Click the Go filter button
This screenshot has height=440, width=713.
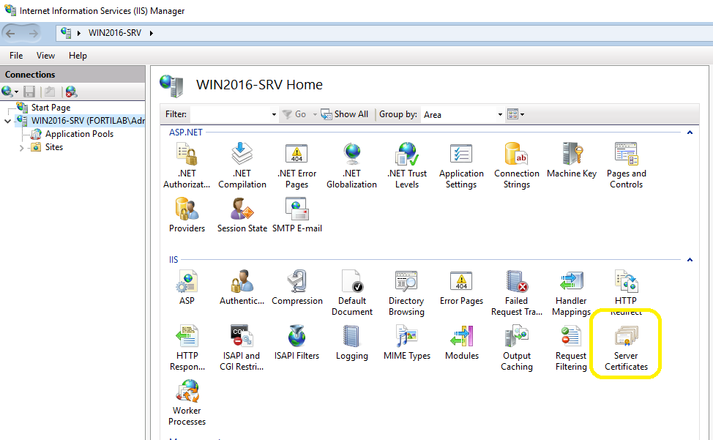[x=294, y=114]
